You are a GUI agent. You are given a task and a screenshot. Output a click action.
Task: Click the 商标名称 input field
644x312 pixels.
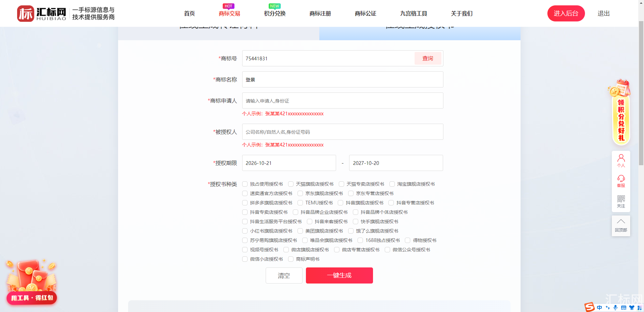(343, 79)
